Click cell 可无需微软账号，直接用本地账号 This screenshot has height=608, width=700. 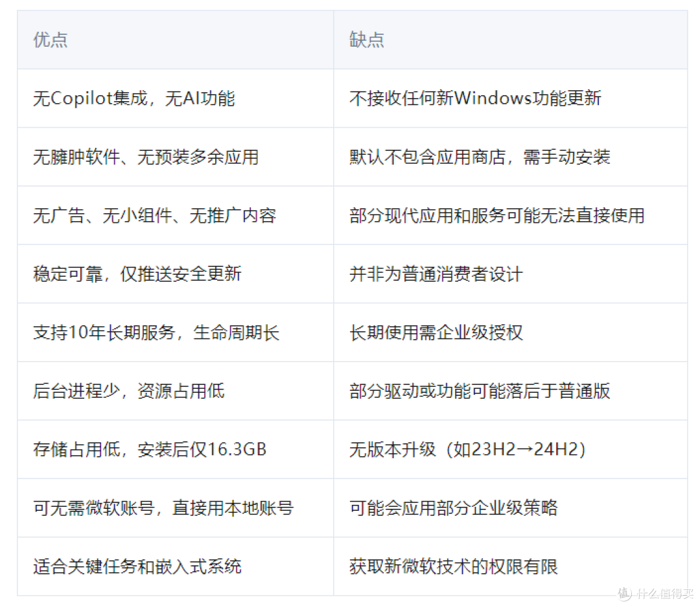176,508
